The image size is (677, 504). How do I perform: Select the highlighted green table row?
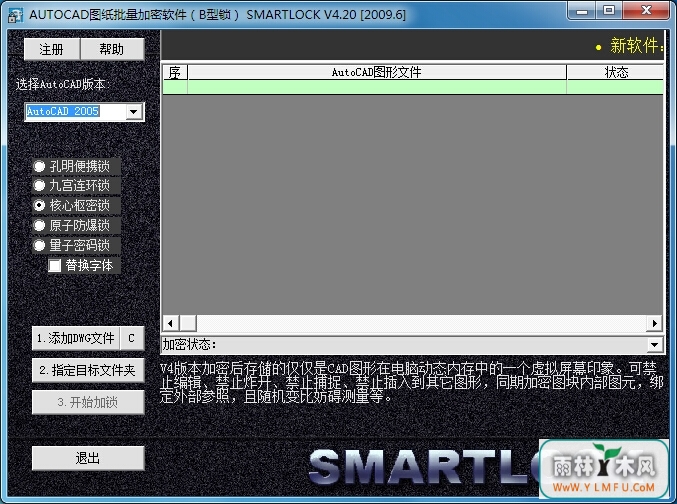click(413, 87)
